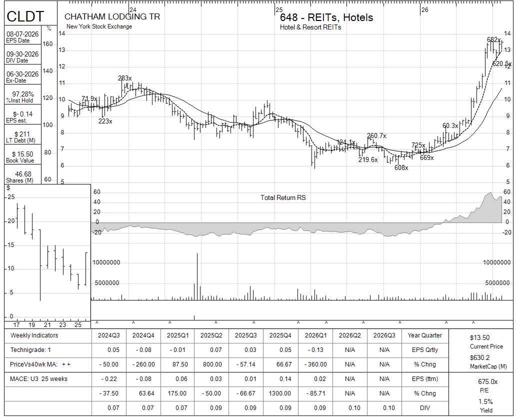
Task: Click the 2025Q4 column header
Action: [280, 335]
